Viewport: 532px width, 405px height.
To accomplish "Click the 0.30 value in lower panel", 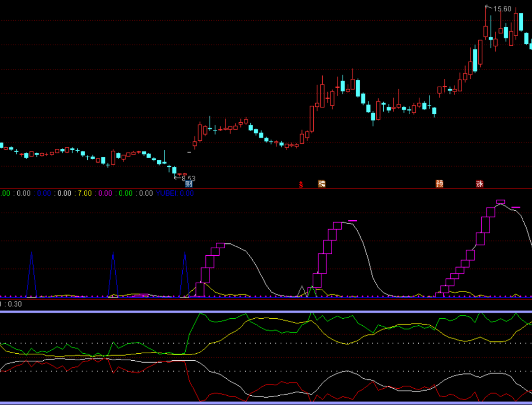I will click(15, 304).
